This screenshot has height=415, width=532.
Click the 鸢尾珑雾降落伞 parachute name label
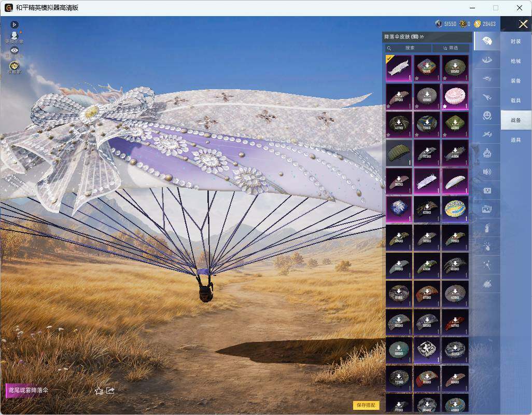pyautogui.click(x=28, y=390)
